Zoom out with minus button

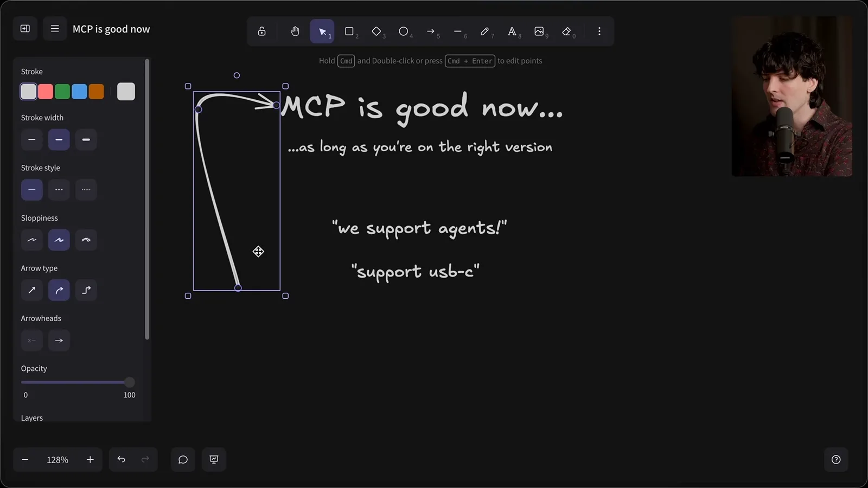(25, 460)
